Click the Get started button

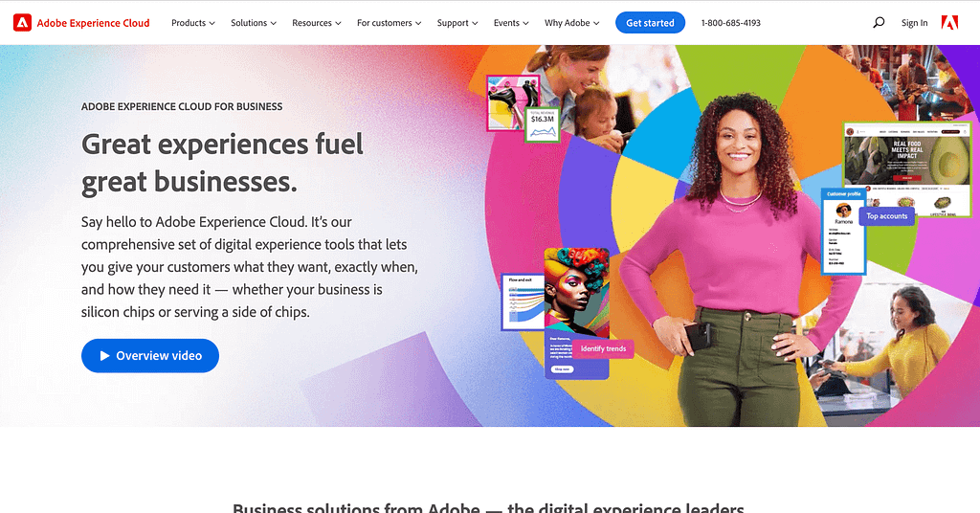tap(650, 23)
